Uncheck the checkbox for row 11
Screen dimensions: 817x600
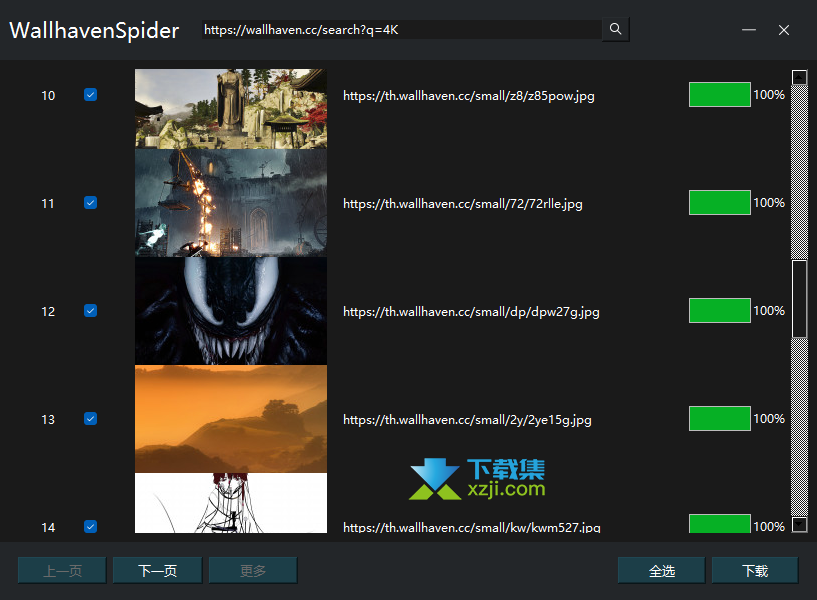point(90,203)
